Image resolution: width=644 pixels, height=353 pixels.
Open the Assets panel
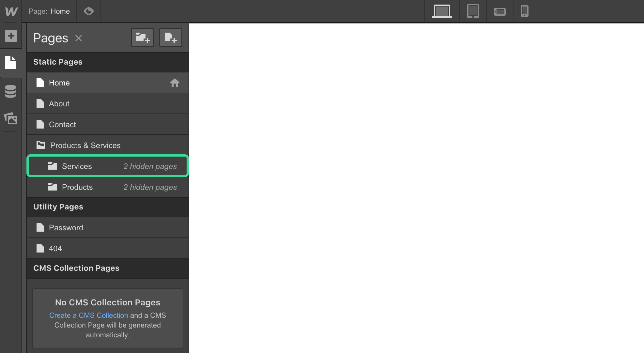pyautogui.click(x=11, y=119)
